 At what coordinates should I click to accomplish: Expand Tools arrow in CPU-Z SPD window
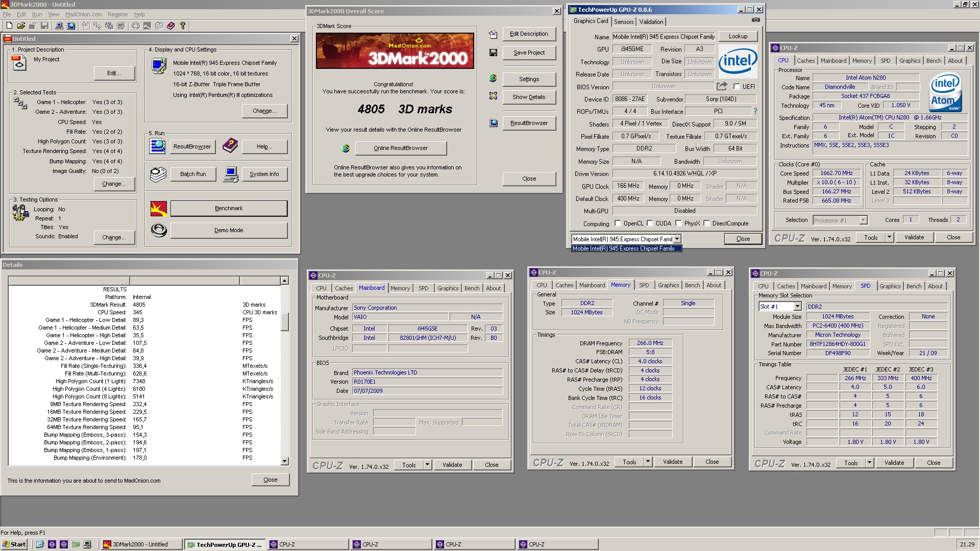[869, 463]
